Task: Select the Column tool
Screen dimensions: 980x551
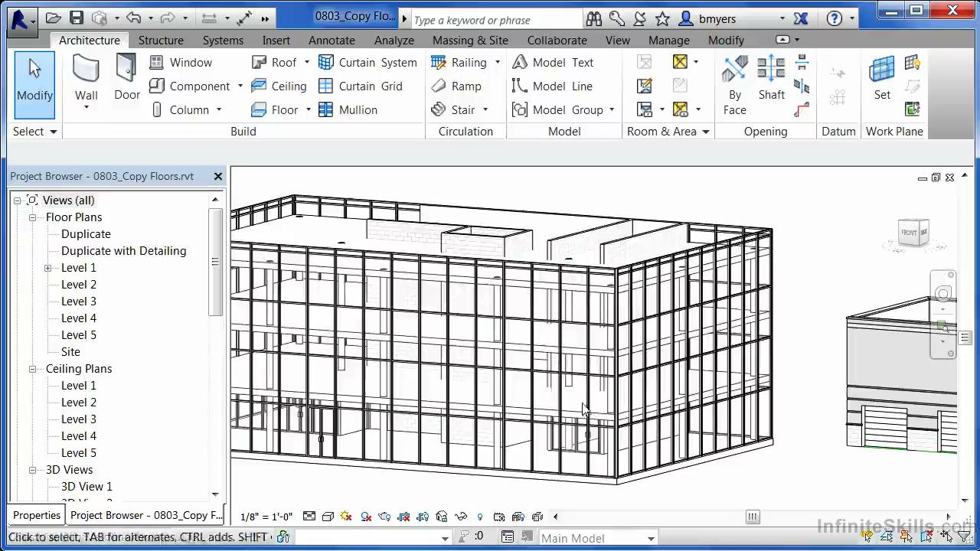Action: pyautogui.click(x=180, y=110)
